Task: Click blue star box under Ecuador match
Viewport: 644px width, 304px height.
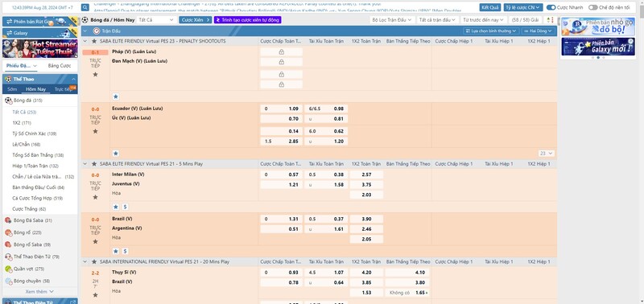Action: [116, 153]
